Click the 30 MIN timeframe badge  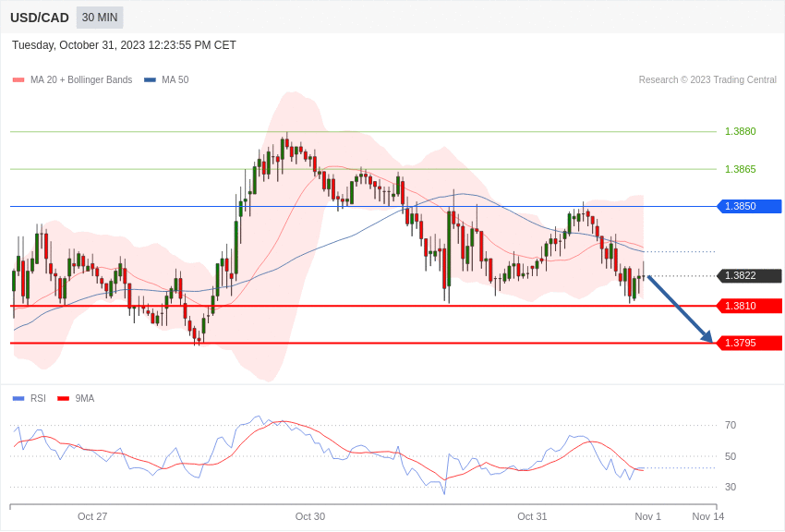click(x=100, y=18)
